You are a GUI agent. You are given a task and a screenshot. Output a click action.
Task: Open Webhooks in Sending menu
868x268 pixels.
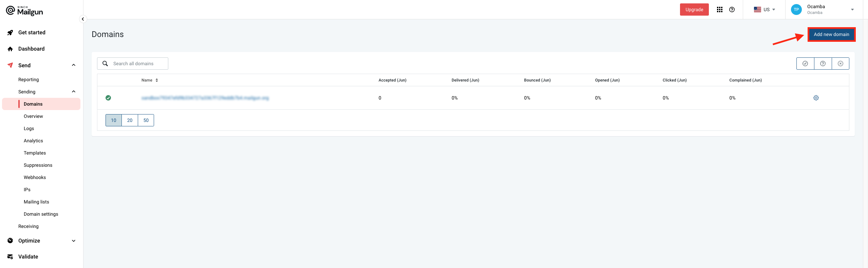pyautogui.click(x=35, y=177)
